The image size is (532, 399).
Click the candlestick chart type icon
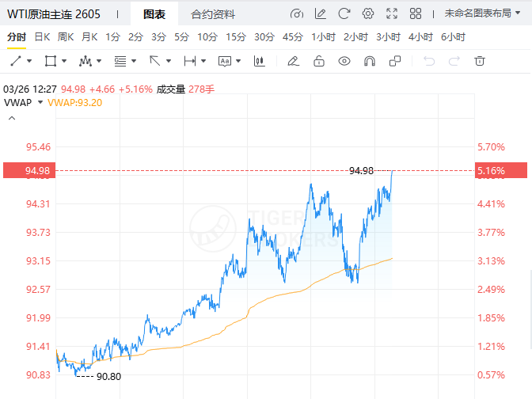pyautogui.click(x=260, y=61)
